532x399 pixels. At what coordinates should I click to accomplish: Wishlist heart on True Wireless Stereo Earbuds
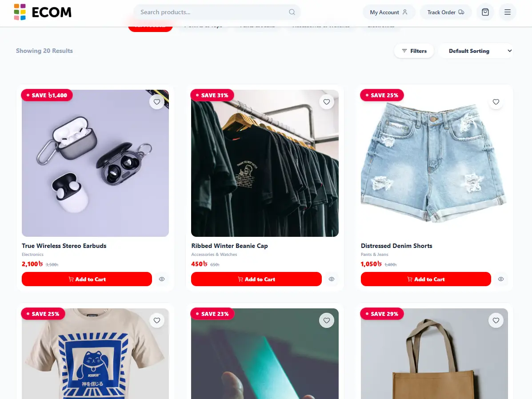click(157, 102)
